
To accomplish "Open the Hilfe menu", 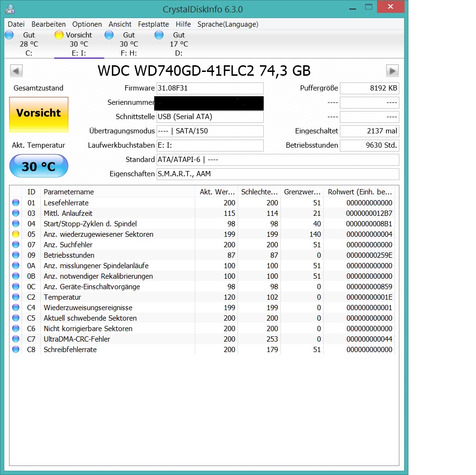I will pos(183,24).
